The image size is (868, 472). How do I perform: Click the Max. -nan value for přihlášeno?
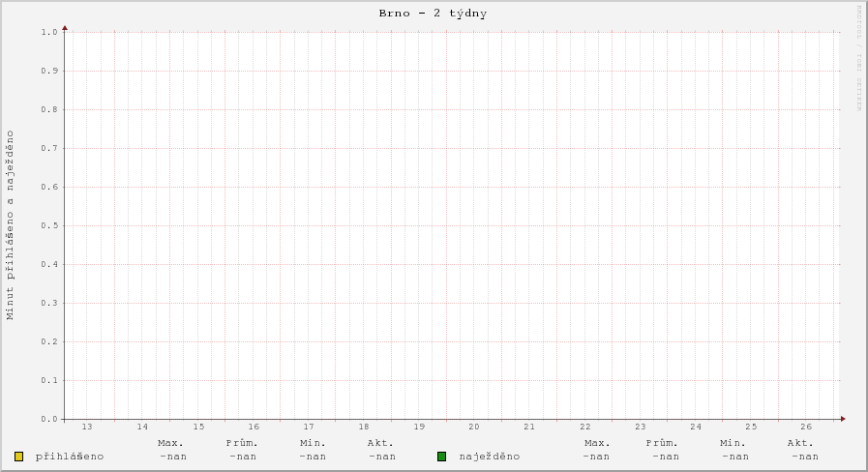pyautogui.click(x=172, y=457)
